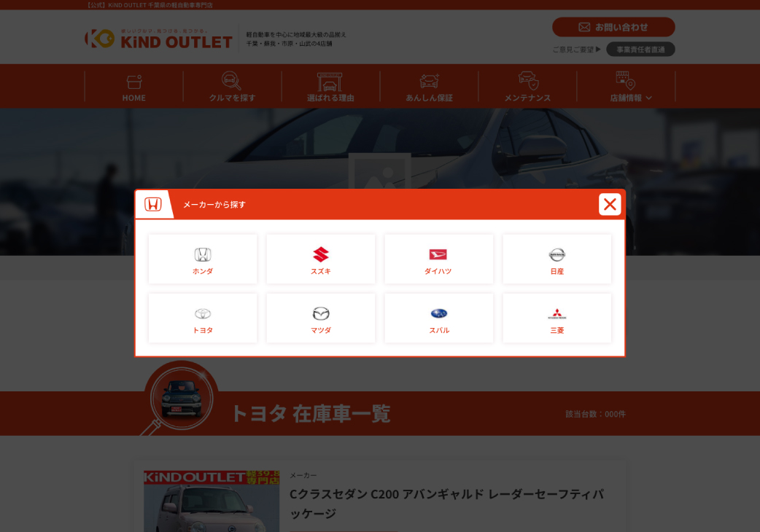Open the あんしん保証 navigation item
The width and height of the screenshot is (760, 532).
click(429, 87)
